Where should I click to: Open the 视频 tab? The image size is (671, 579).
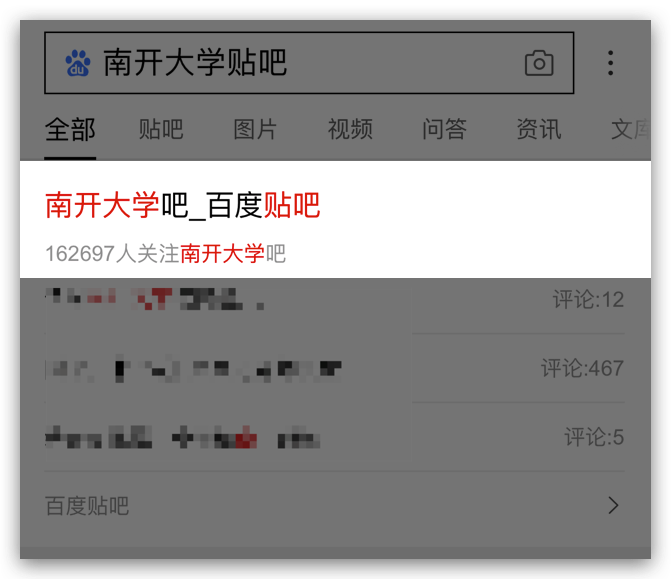[x=350, y=129]
